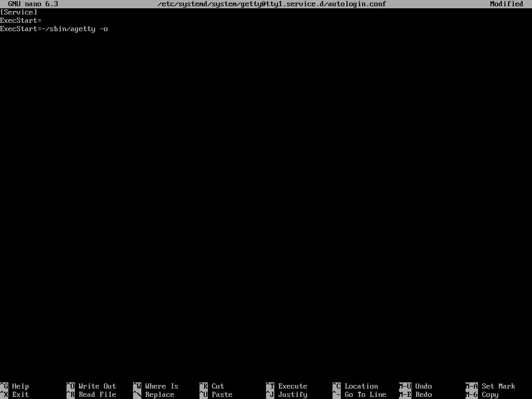Click the M-6 Copy shortcut
Screen dimensions: 532x399
coord(482,395)
